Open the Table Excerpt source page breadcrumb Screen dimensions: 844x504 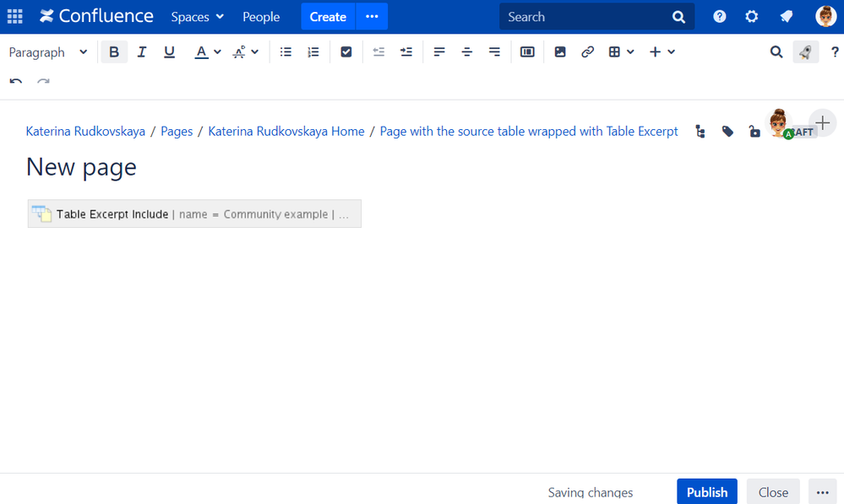[x=529, y=131]
